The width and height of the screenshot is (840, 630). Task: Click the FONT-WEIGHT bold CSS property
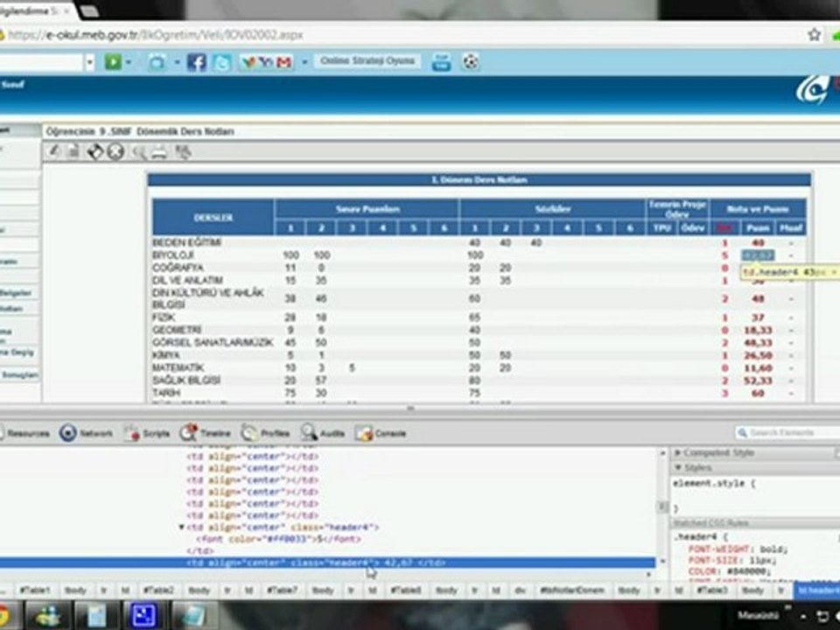click(738, 549)
